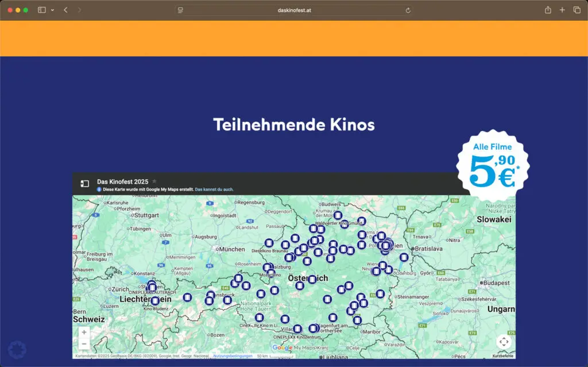The width and height of the screenshot is (588, 367).
Task: Follow the 'Das kannst du auch' link
Action: coord(214,189)
